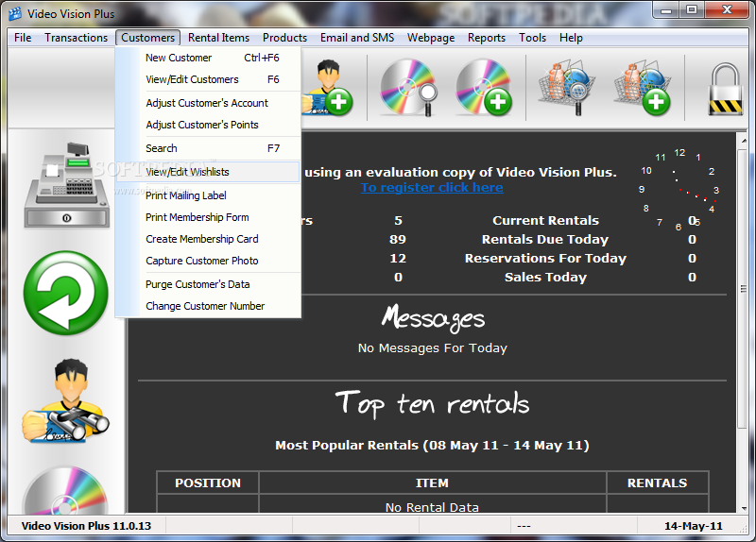
Task: Open the Tools menu
Action: [x=532, y=38]
